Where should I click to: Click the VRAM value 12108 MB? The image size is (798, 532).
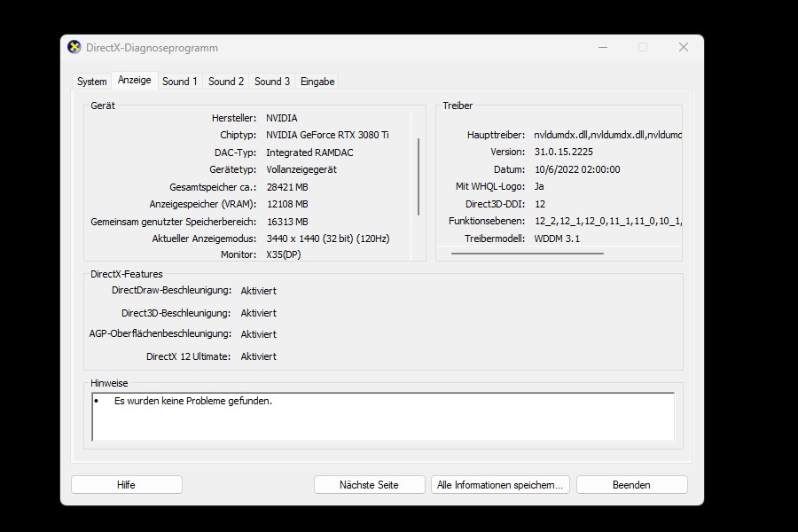click(287, 204)
